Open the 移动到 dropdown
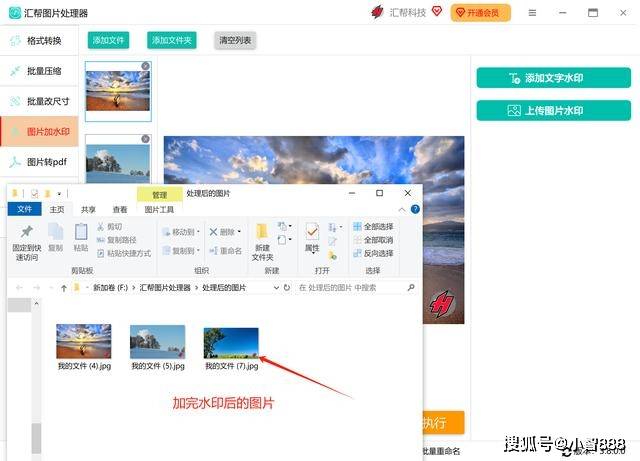Viewport: 640px width, 461px height. click(181, 232)
